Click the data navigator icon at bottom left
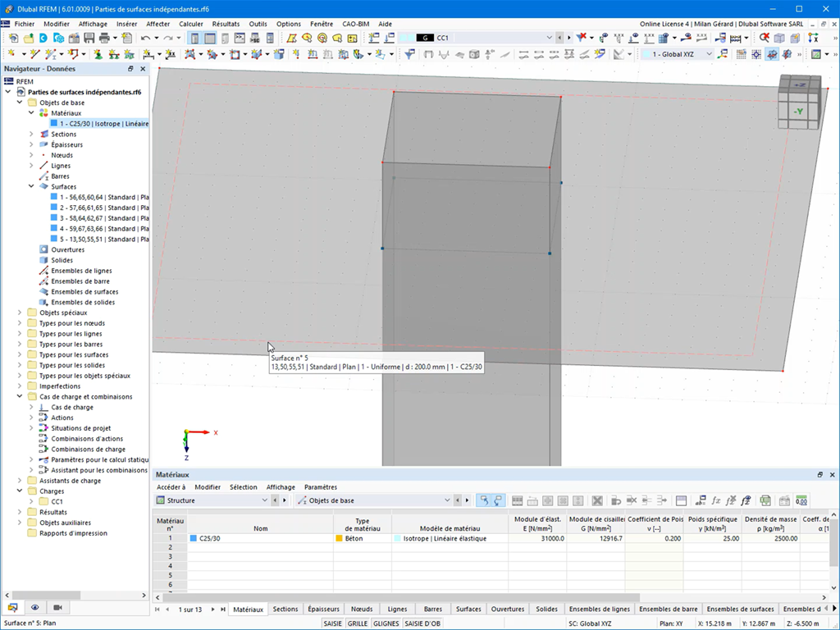Screen dimensions: 840x630 pos(12,608)
